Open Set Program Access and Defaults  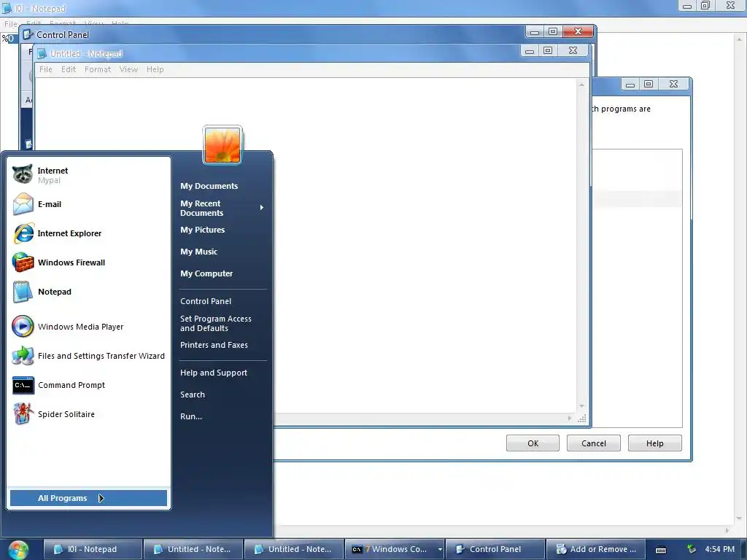[x=216, y=323]
